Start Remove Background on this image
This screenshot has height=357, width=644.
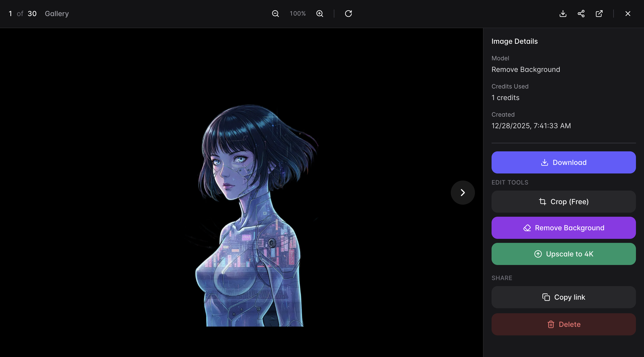[x=563, y=228]
